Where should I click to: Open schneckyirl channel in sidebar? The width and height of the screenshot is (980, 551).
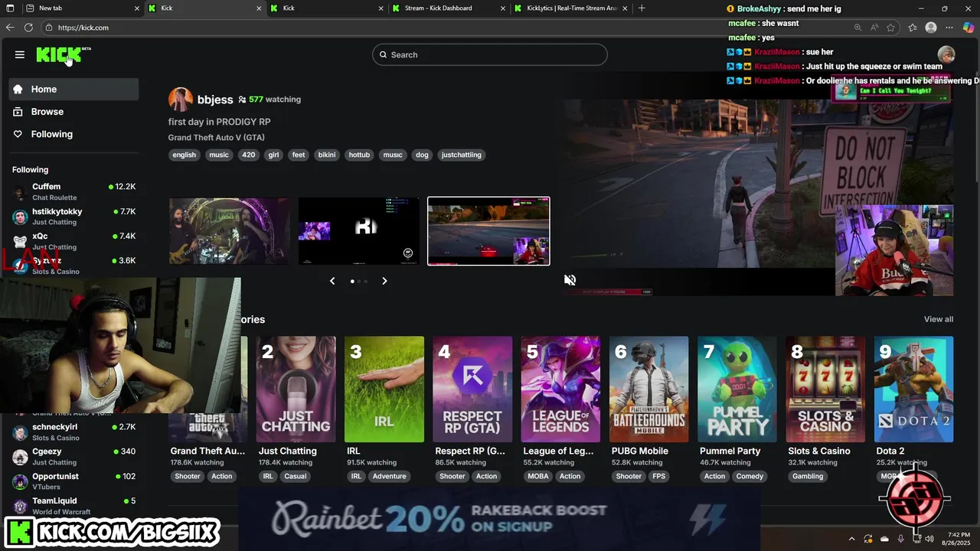(x=73, y=432)
